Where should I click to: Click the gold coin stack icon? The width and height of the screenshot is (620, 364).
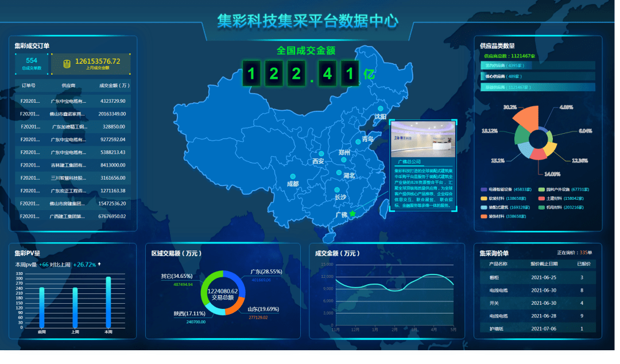(x=67, y=64)
